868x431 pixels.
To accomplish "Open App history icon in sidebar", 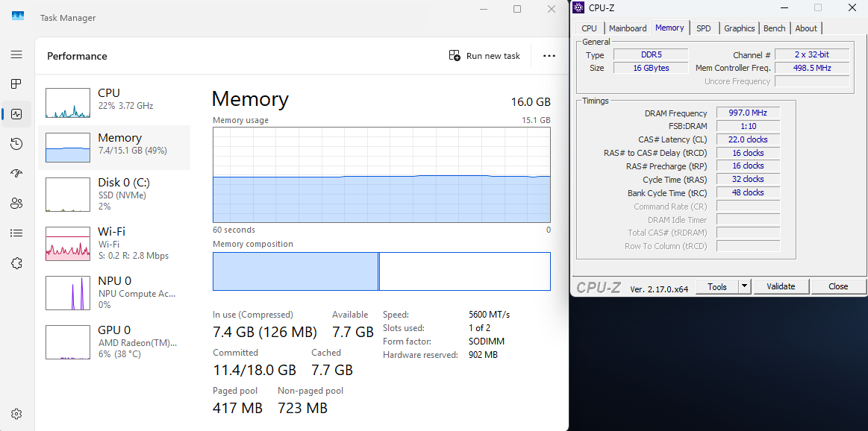I will tap(16, 144).
